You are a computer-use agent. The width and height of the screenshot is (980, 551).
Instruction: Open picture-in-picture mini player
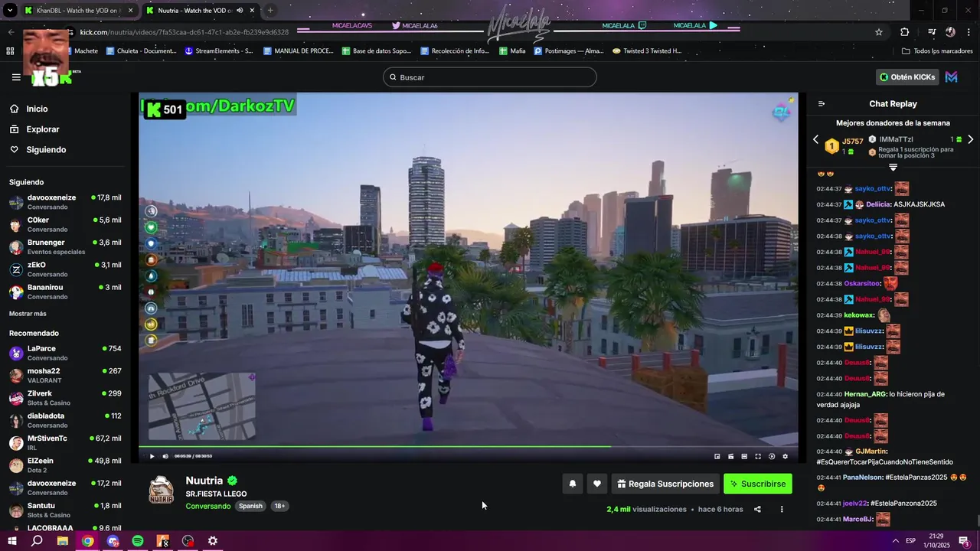pyautogui.click(x=717, y=456)
